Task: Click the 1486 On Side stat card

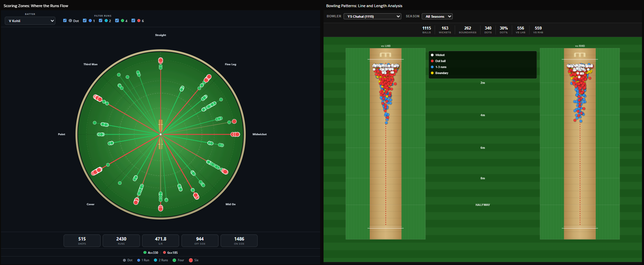Action: point(239,240)
